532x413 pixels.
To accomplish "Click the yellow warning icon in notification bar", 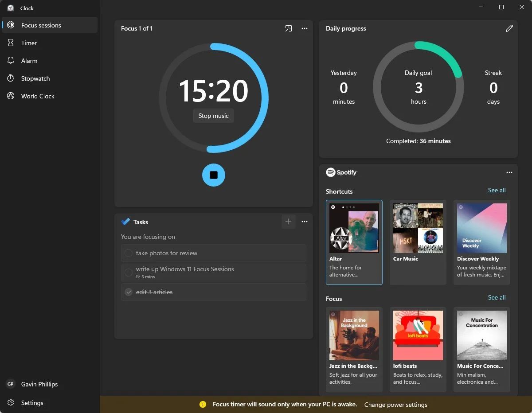I will (203, 404).
